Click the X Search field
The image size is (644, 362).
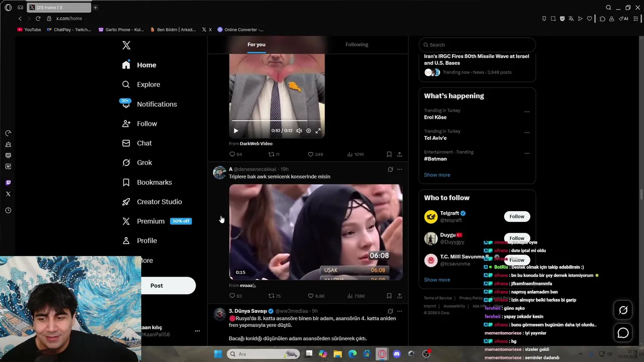[477, 45]
